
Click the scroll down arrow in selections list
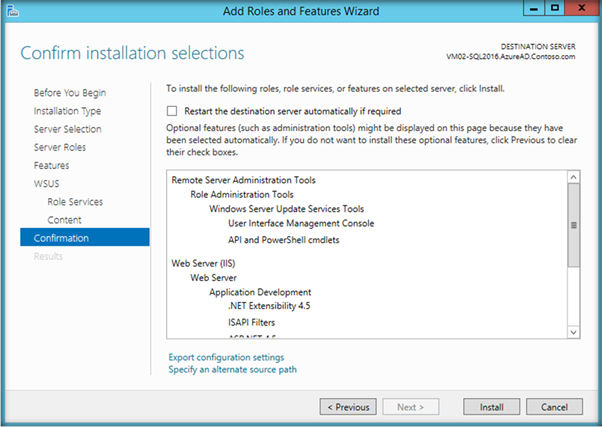pos(574,332)
